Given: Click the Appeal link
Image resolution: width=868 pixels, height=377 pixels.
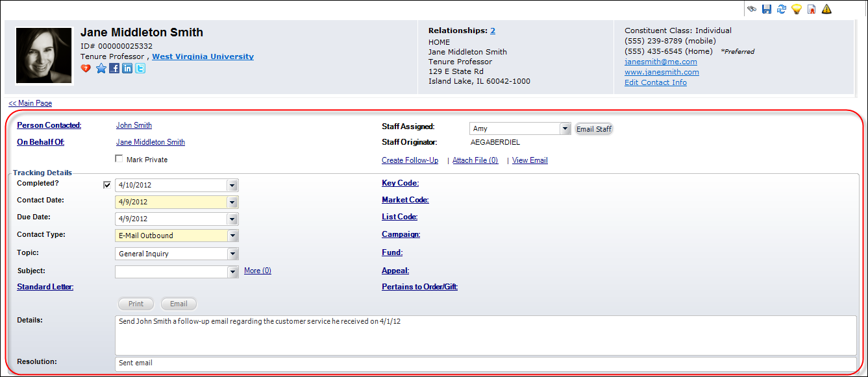Looking at the screenshot, I should click(395, 271).
